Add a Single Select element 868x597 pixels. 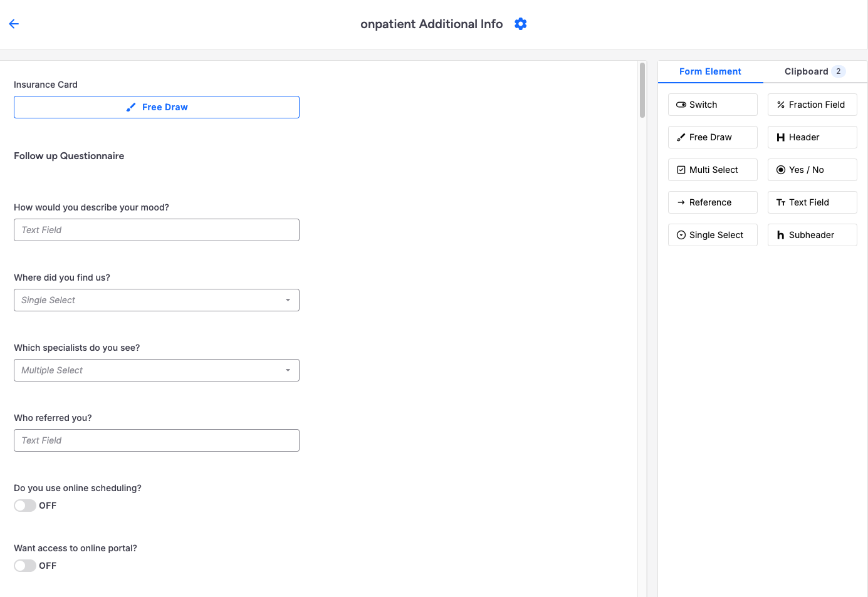712,235
